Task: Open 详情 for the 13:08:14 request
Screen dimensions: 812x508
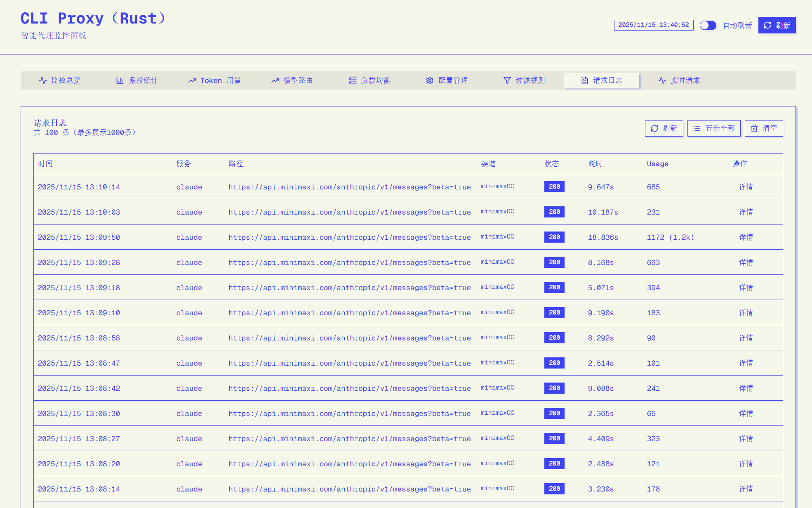Action: pos(746,489)
